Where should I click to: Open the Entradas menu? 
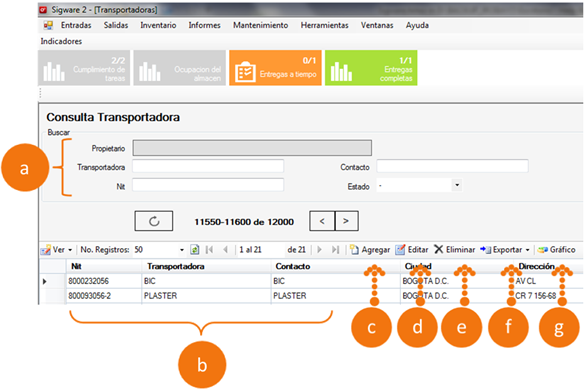click(x=76, y=25)
